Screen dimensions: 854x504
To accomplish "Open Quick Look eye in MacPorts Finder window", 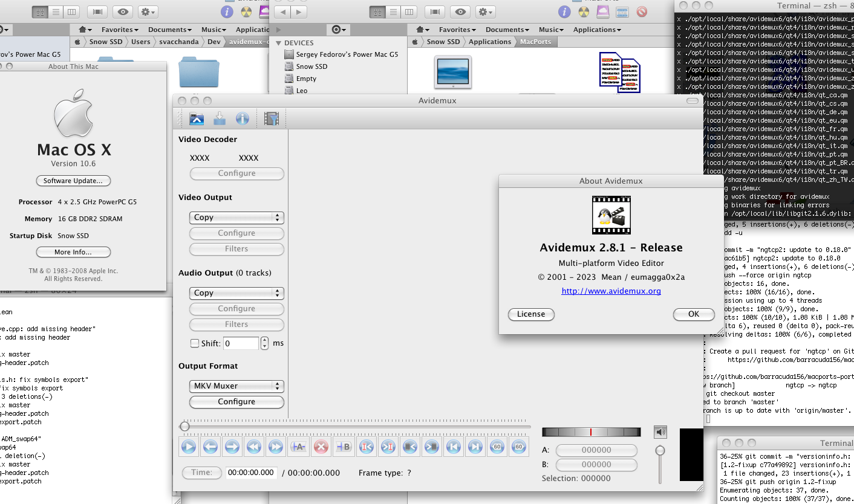I will (461, 11).
